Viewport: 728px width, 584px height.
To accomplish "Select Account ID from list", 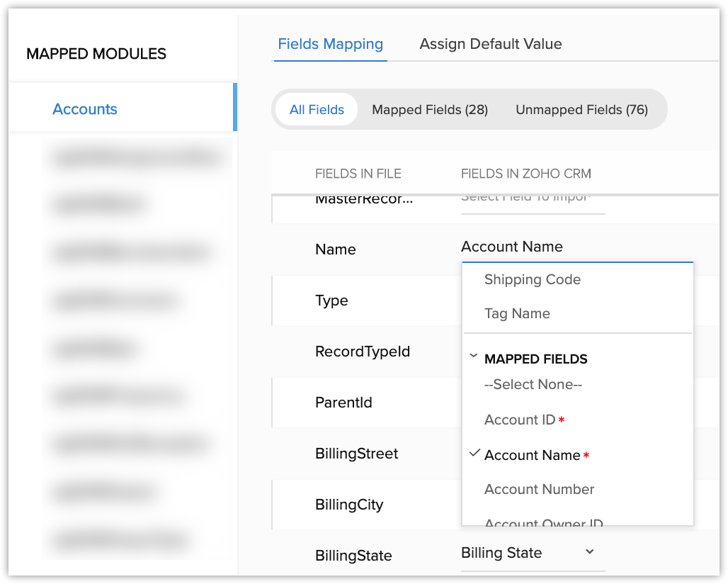I will [x=520, y=420].
